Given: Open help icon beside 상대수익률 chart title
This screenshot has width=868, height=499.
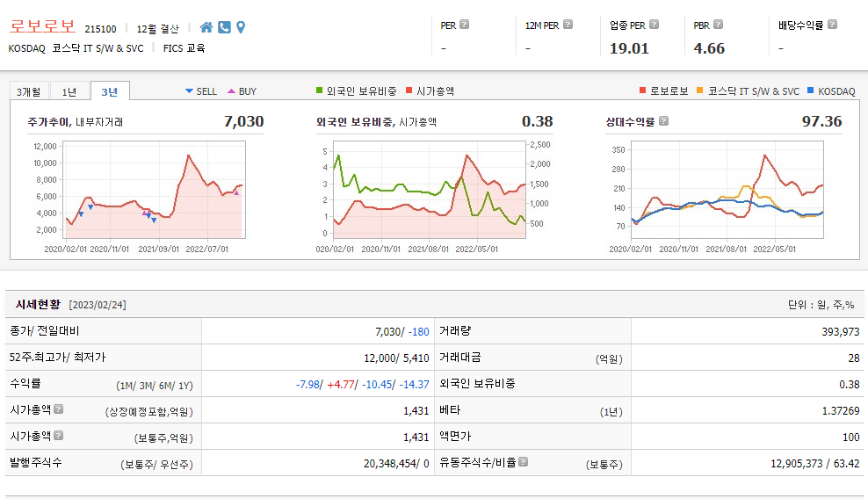Looking at the screenshot, I should [x=663, y=120].
